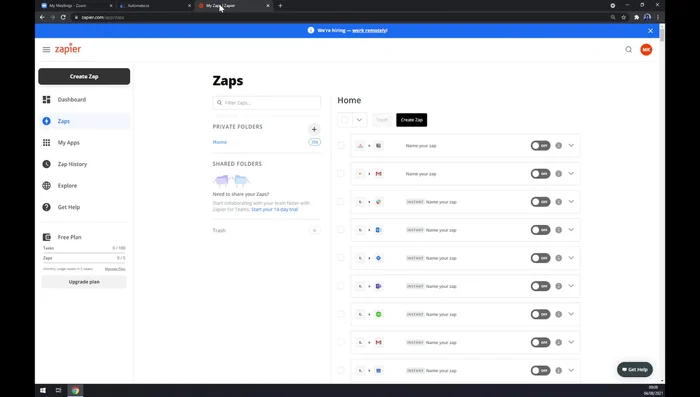Go back with the browser back arrow

(42, 17)
